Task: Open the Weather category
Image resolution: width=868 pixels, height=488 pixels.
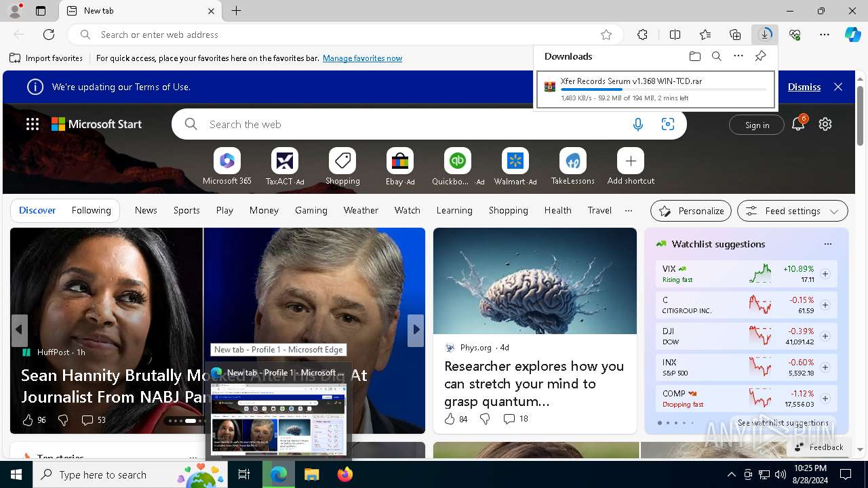Action: click(361, 210)
